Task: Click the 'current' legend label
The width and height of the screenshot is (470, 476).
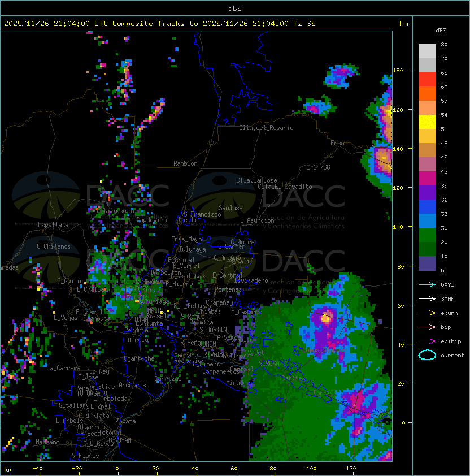Action: click(452, 356)
